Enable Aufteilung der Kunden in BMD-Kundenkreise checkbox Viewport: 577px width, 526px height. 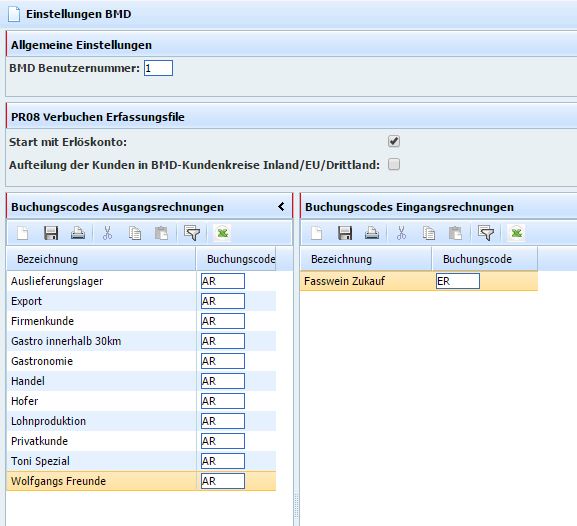point(394,164)
